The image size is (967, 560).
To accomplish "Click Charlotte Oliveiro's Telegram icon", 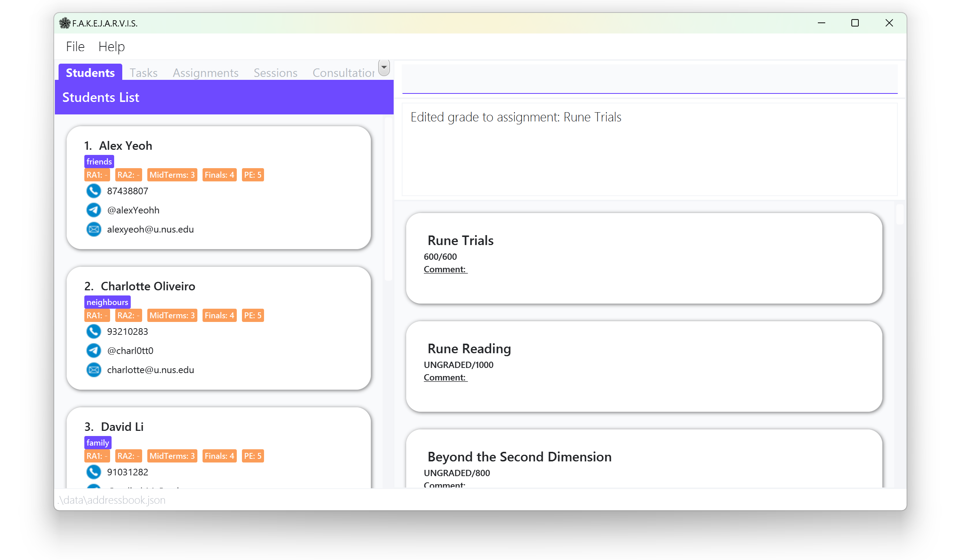I will pyautogui.click(x=94, y=351).
